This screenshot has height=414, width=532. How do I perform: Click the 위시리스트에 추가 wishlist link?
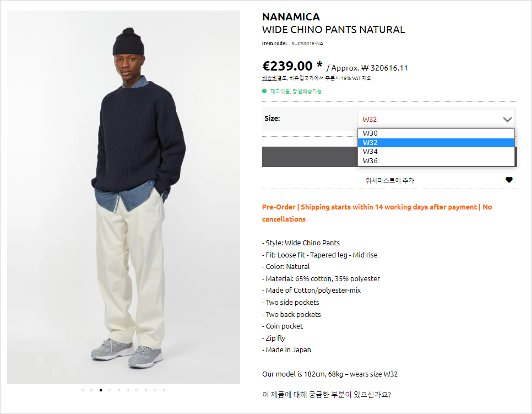389,180
